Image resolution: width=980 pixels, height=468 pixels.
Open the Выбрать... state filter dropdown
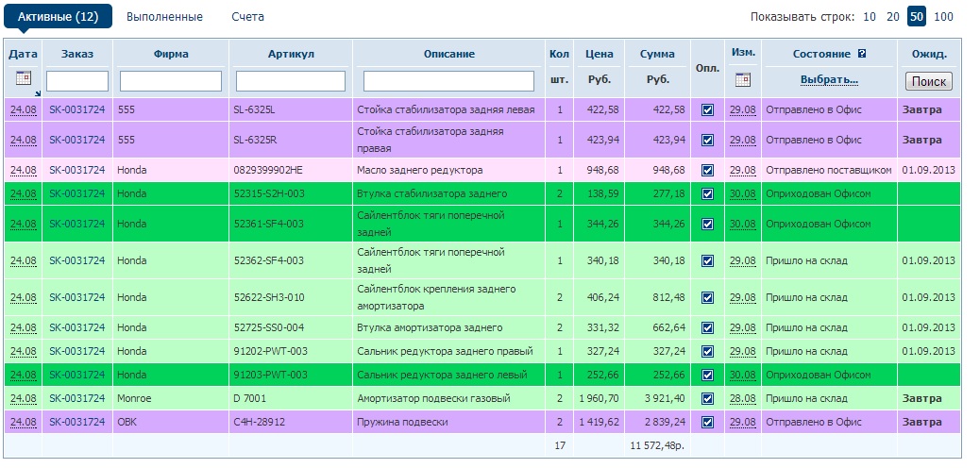coord(829,80)
